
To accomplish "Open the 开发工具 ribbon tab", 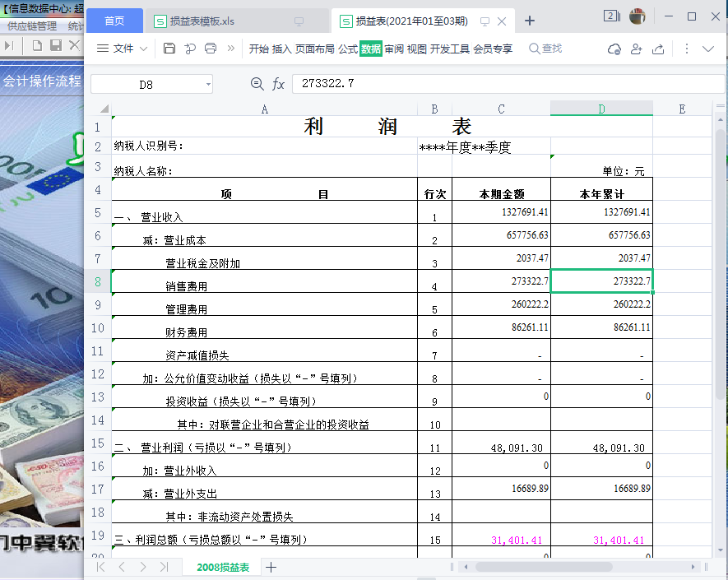I will pos(450,49).
